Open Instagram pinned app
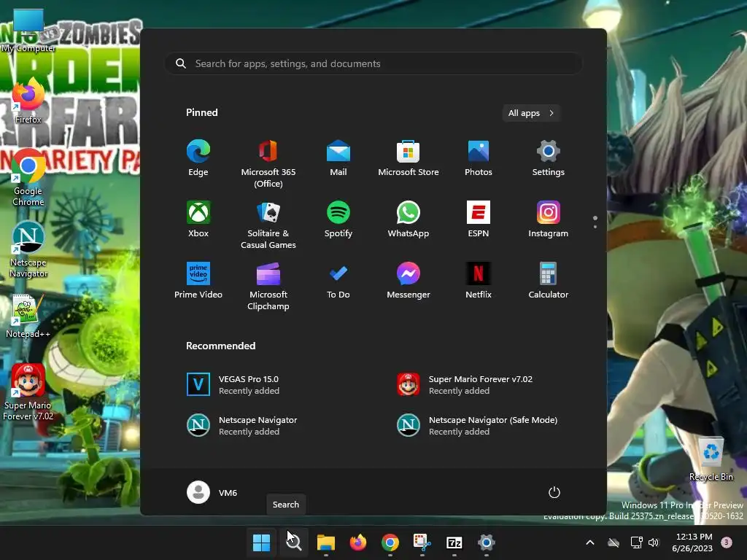The image size is (747, 560). point(549,219)
